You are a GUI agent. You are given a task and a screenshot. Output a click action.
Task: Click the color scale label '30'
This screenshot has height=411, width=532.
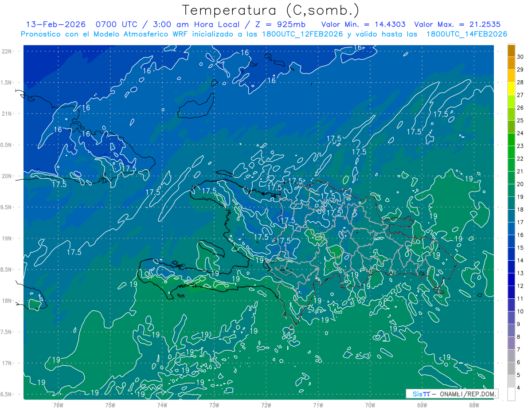tap(520, 57)
